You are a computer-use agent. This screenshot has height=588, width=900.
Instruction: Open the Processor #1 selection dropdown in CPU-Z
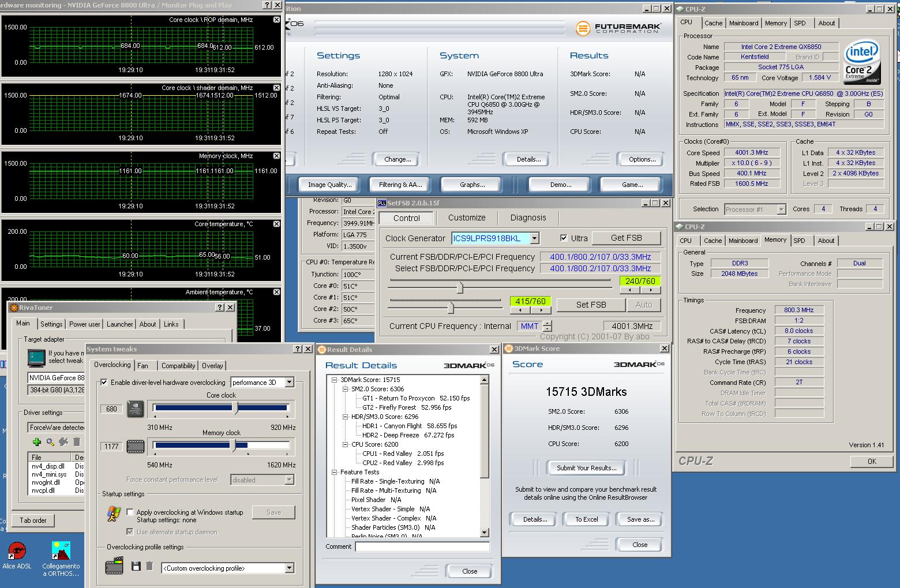coord(781,209)
